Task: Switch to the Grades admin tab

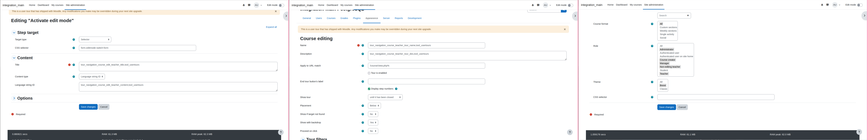Action: pos(344,18)
